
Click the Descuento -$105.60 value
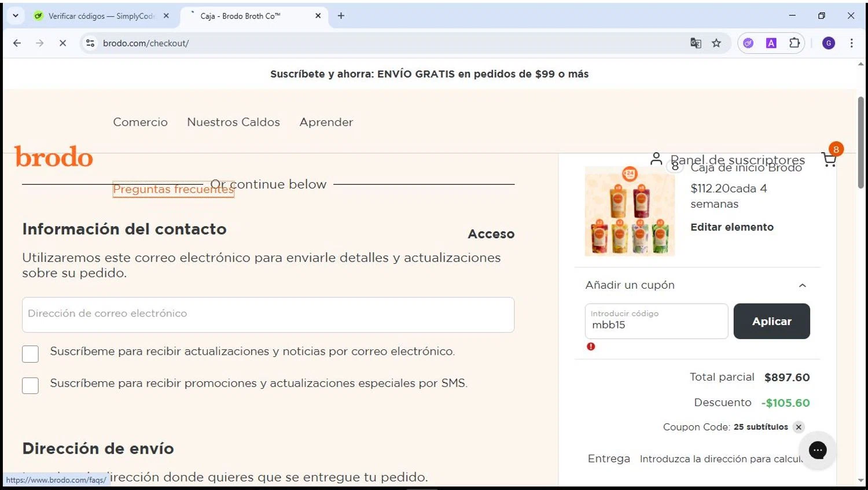(x=785, y=403)
